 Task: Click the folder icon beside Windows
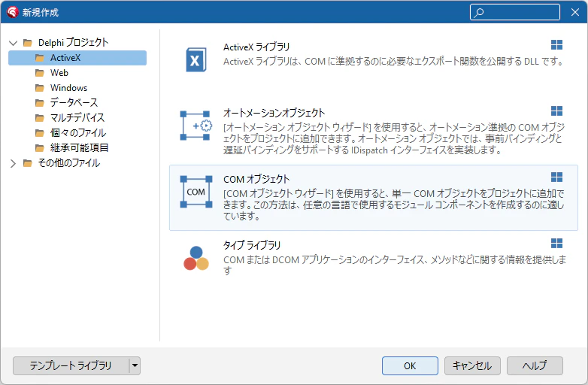point(39,88)
